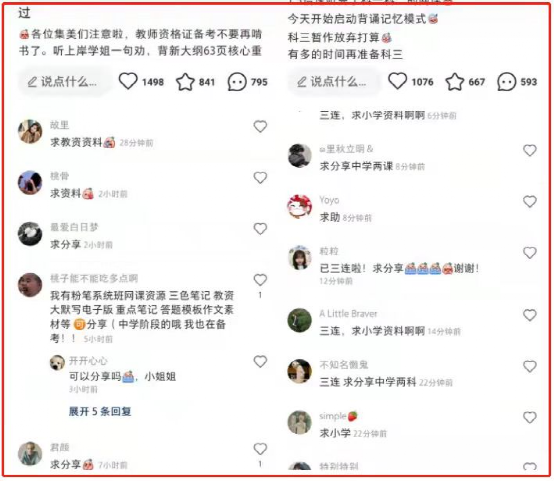Open Yoyo's avatar profile

point(300,206)
